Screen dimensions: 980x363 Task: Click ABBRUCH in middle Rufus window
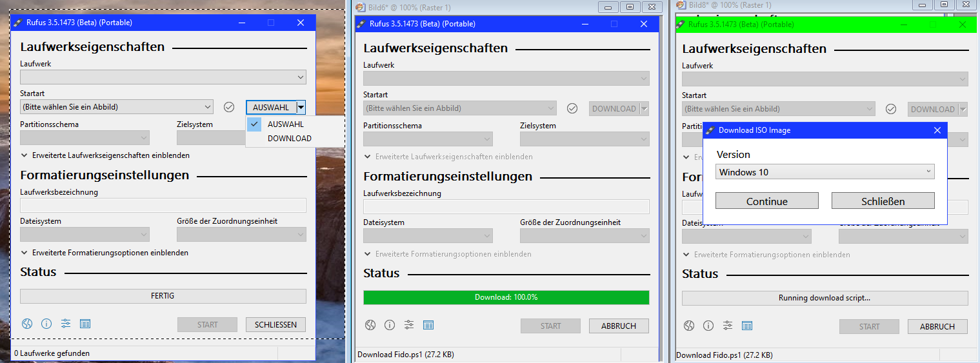tap(619, 326)
